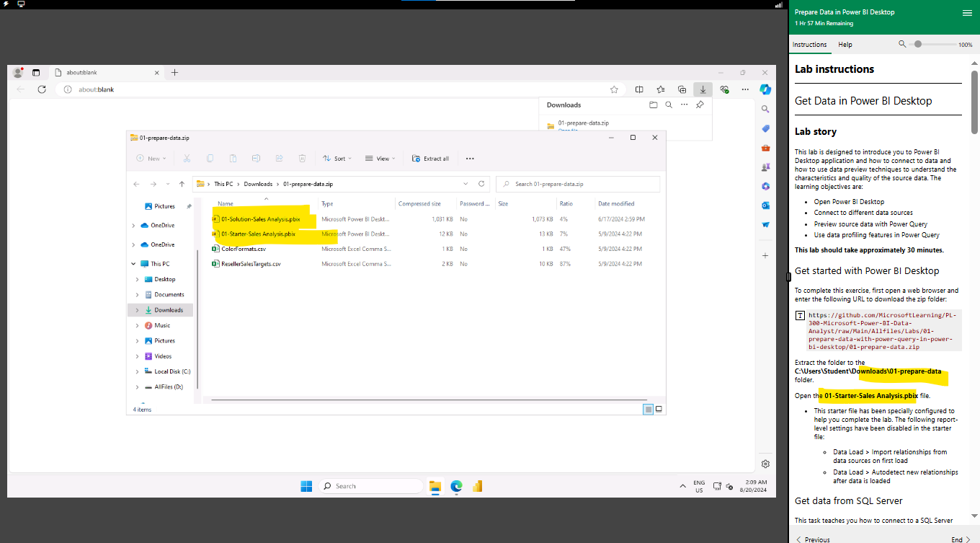
Task: Open recent locations dropdown in Explorer
Action: pos(168,184)
